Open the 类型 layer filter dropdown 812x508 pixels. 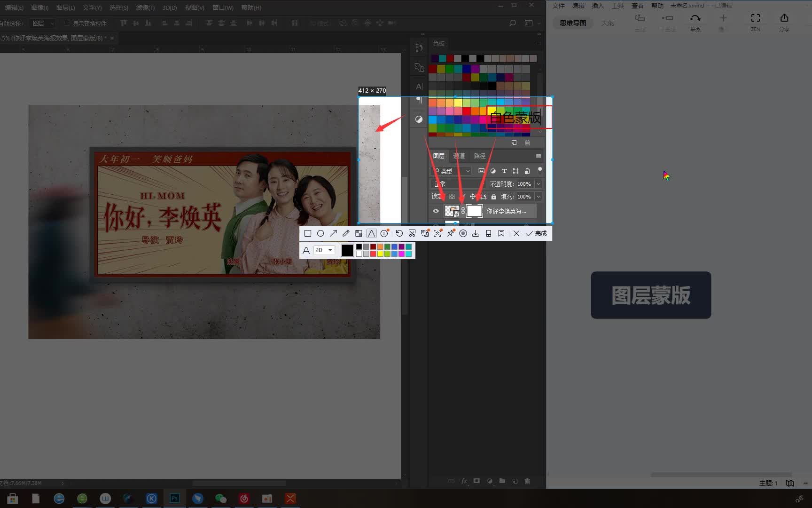(x=451, y=171)
